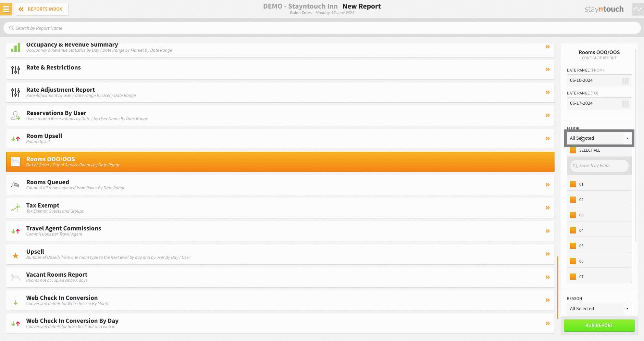Click the Web Check In Conversion down arrow icon
The width and height of the screenshot is (644, 341).
click(15, 303)
